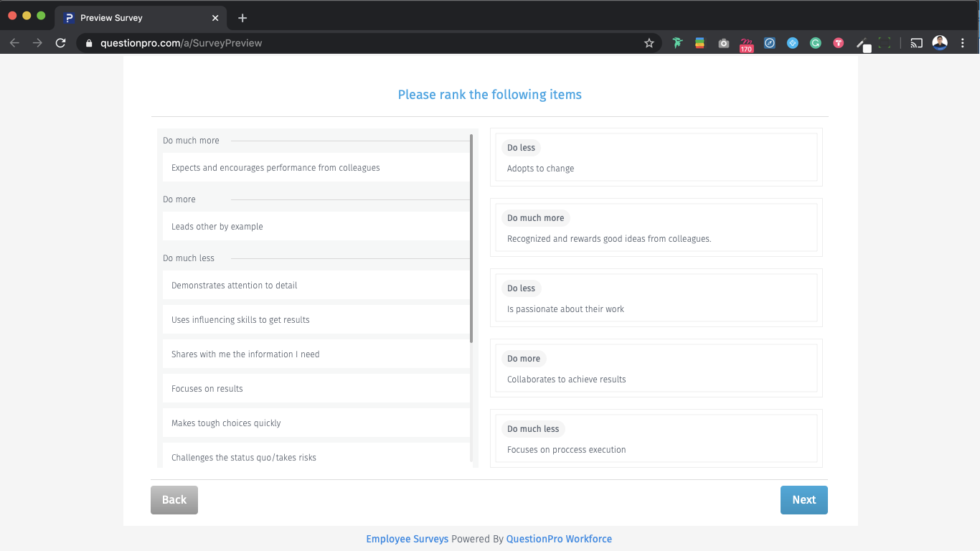Open the Employee Surveys link
The width and height of the screenshot is (980, 551).
(407, 539)
